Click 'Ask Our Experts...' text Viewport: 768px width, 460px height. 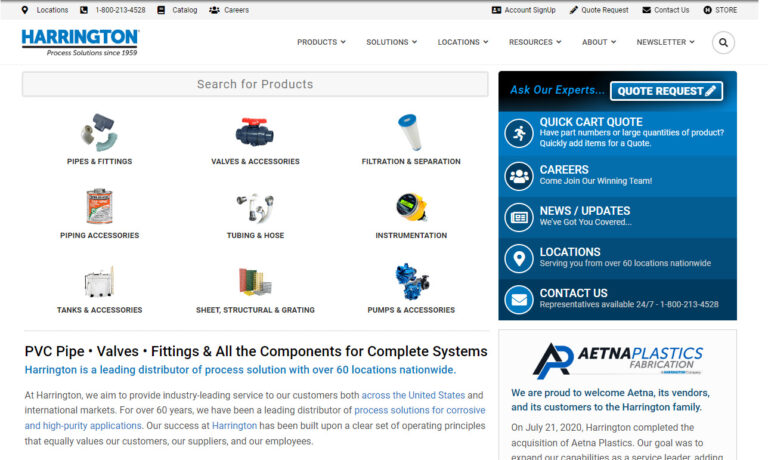click(557, 90)
